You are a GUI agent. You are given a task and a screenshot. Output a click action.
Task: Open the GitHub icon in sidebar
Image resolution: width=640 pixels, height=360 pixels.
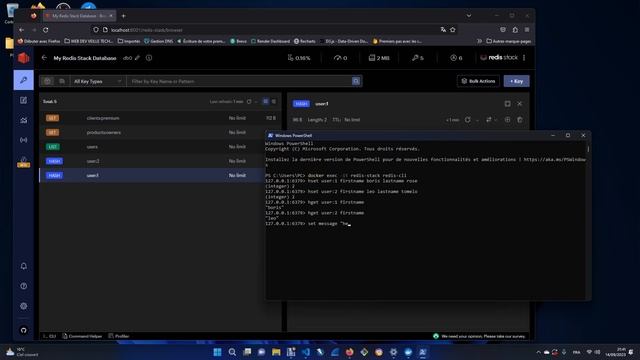24,330
